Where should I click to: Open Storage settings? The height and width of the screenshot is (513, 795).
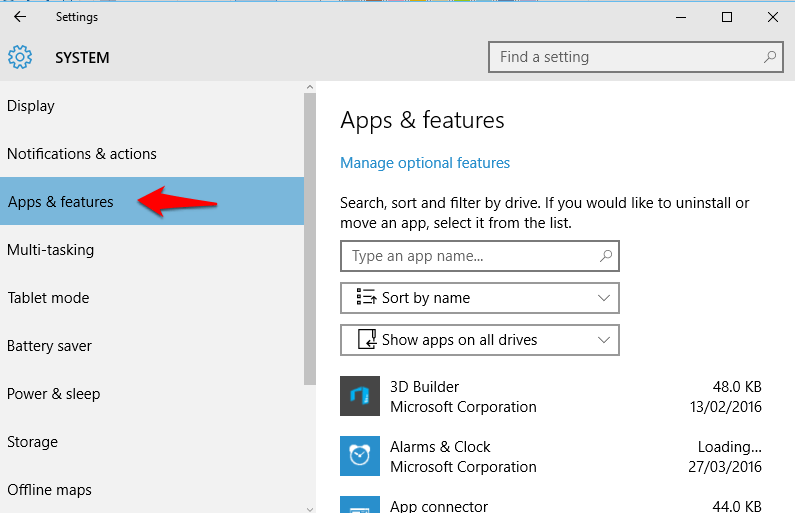pos(152,442)
